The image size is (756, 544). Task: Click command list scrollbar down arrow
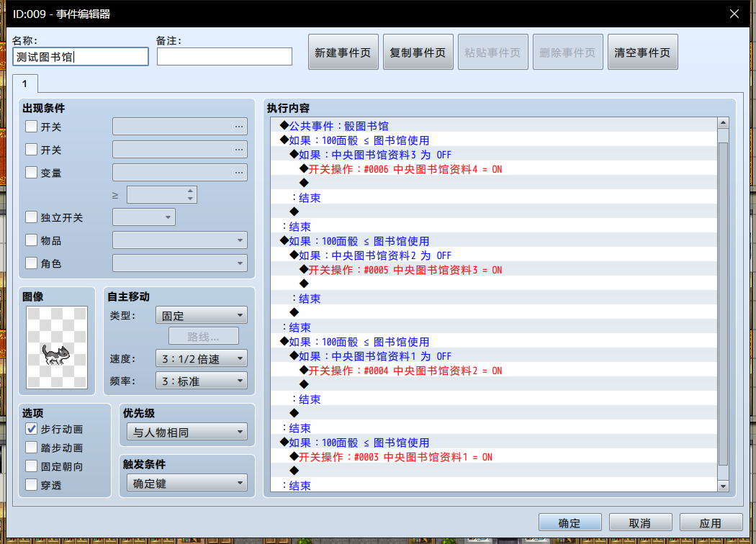723,486
